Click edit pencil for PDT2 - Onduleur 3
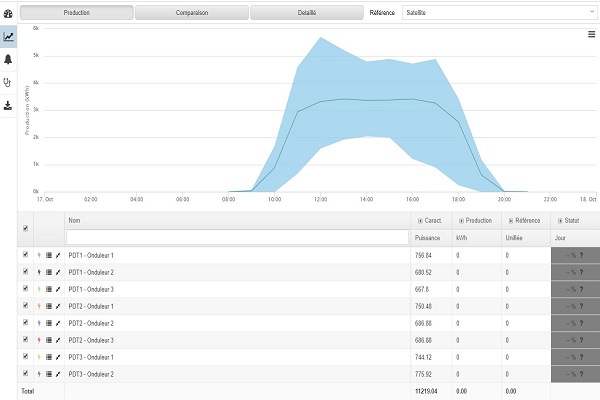Screen dimensions: 600x400 tap(58, 340)
